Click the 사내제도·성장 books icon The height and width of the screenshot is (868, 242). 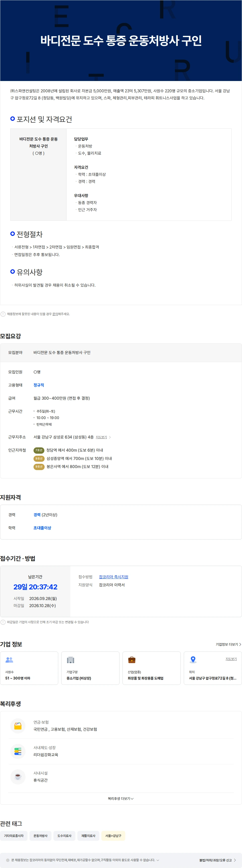18,751
